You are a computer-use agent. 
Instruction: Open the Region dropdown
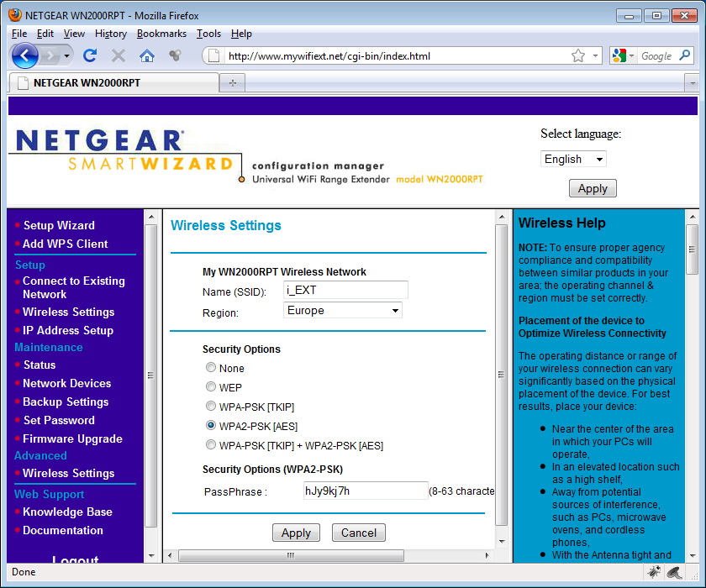[x=343, y=311]
